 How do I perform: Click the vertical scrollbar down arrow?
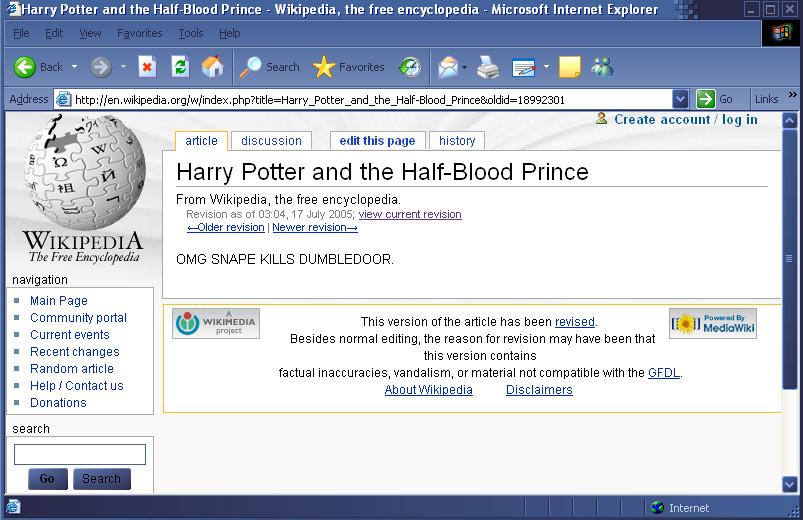[x=789, y=484]
